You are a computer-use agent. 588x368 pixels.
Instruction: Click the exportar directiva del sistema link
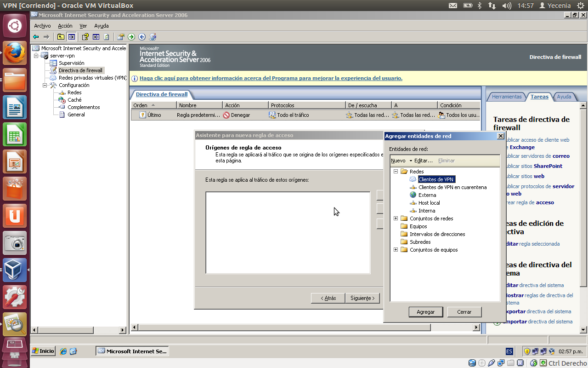(538, 311)
